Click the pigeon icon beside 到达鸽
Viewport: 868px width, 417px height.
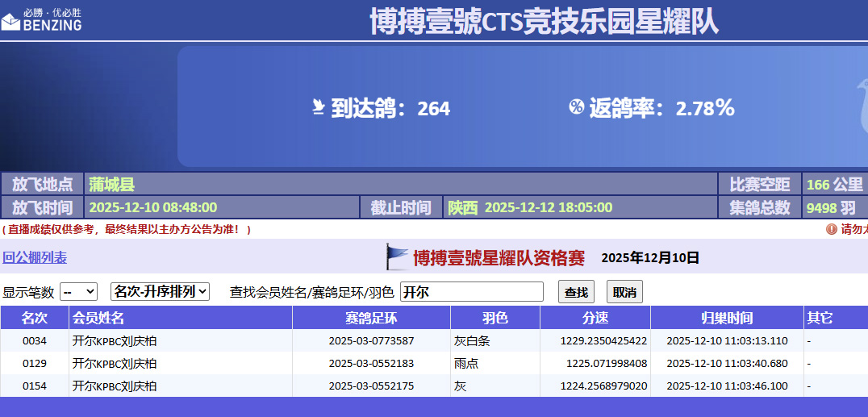[319, 107]
